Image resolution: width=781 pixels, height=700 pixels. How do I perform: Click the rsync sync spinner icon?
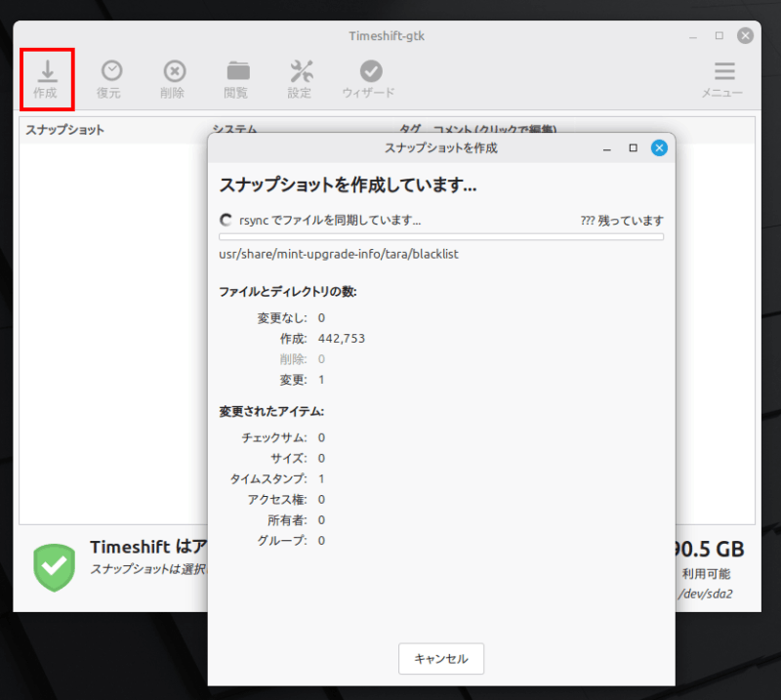(x=226, y=221)
